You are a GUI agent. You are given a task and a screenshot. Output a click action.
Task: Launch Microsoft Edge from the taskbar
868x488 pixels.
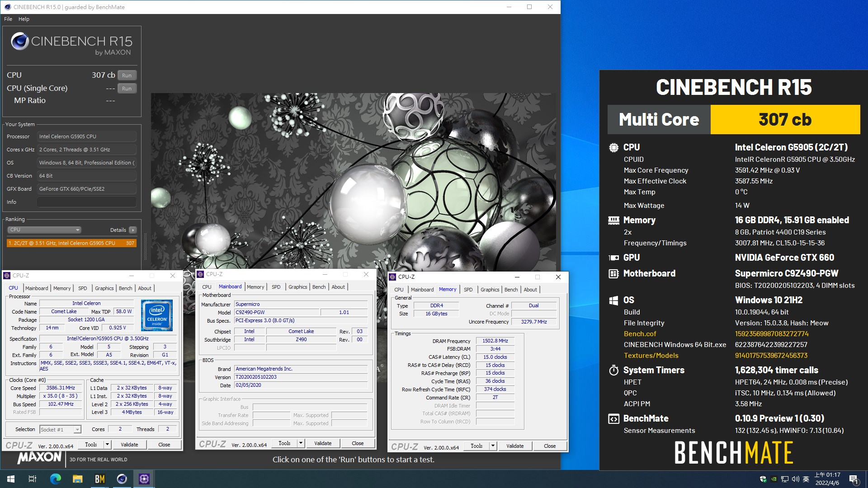tap(55, 479)
